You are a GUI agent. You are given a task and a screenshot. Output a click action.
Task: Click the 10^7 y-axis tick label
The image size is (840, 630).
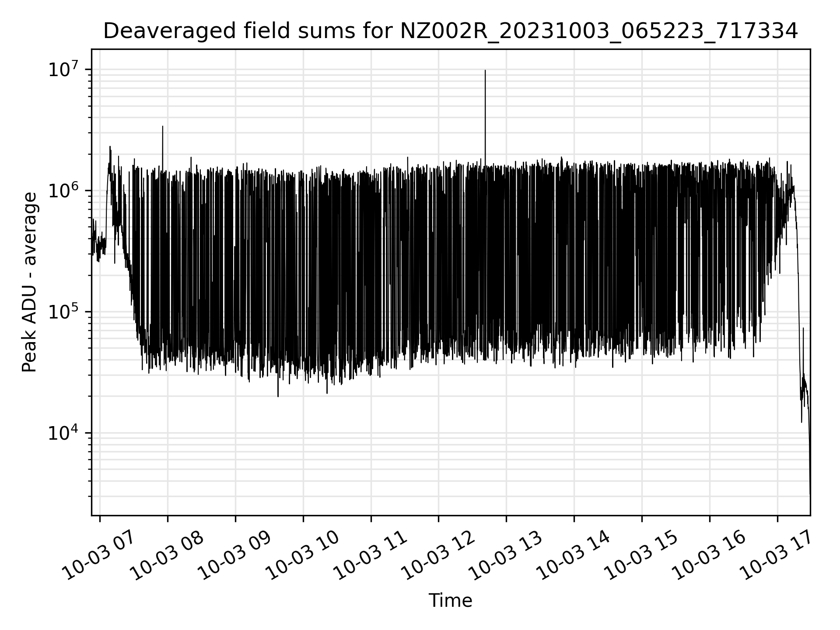coord(64,69)
